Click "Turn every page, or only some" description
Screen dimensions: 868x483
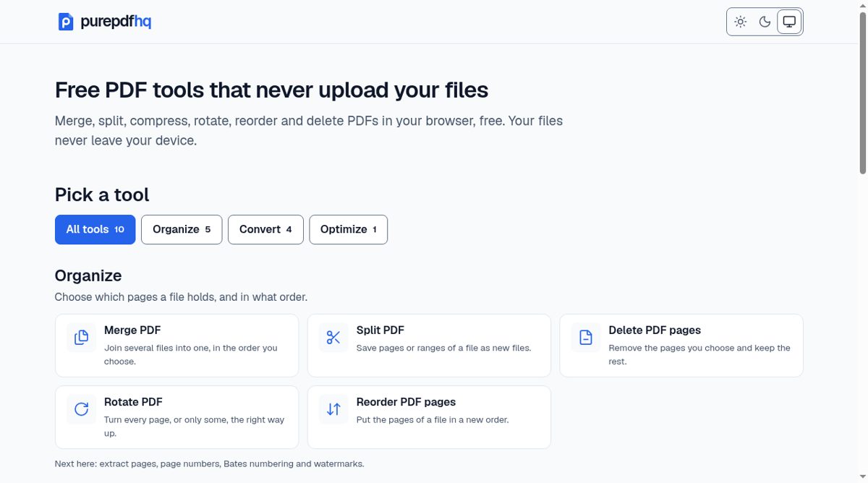(x=195, y=426)
